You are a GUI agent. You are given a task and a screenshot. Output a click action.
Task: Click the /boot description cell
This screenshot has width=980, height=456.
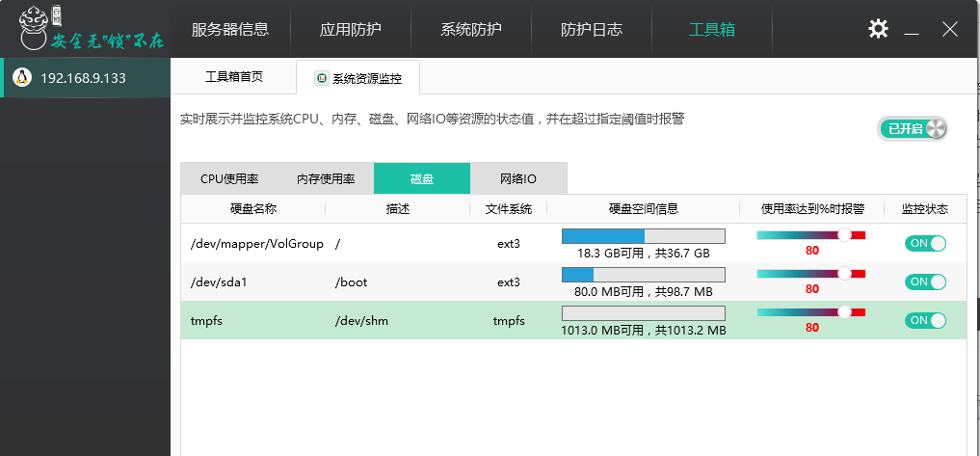point(352,282)
